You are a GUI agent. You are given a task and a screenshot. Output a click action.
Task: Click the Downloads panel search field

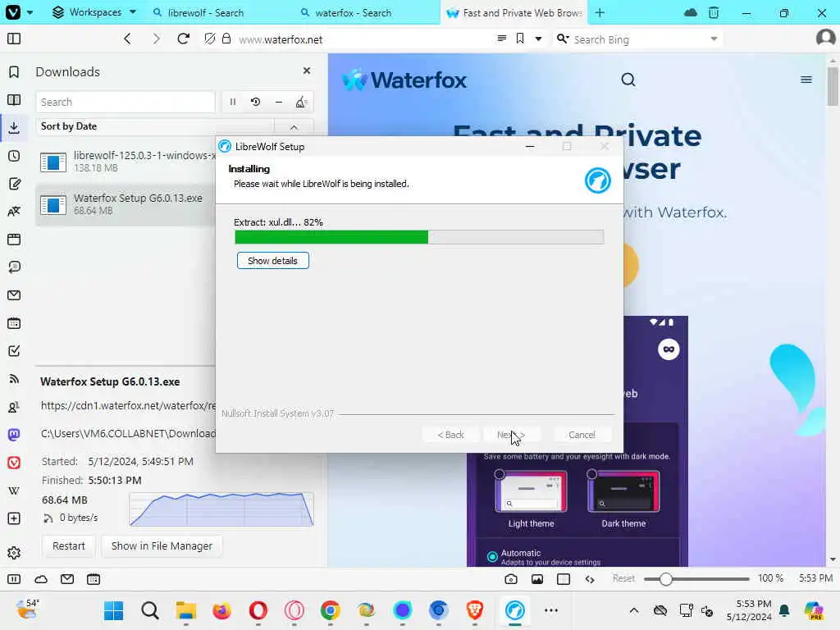126,102
